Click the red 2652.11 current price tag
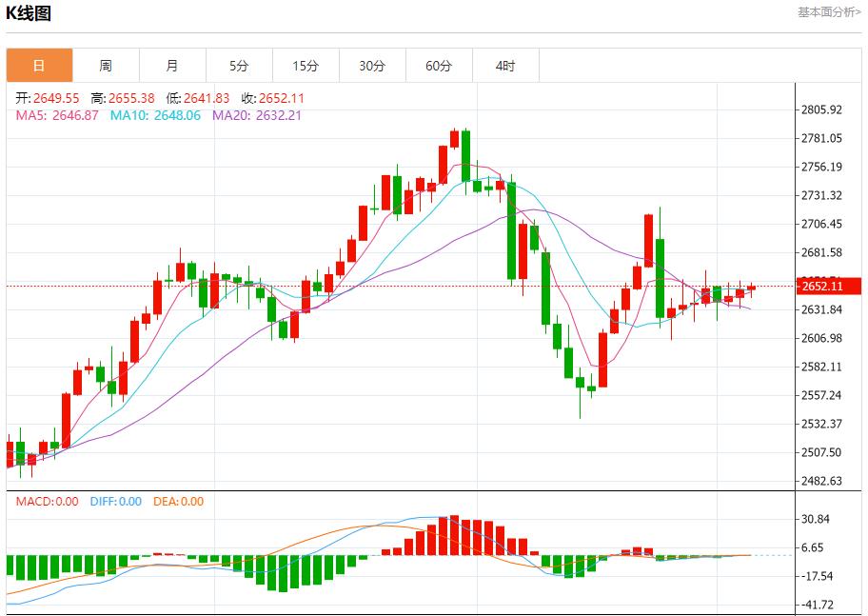The width and height of the screenshot is (868, 616). tap(828, 287)
